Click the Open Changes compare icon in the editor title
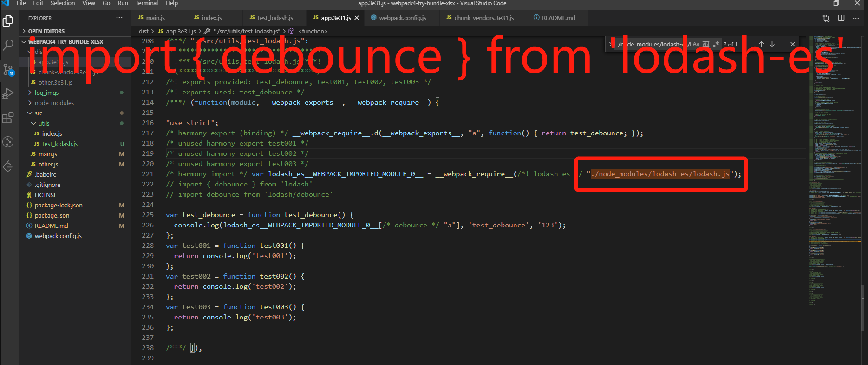868x365 pixels. point(826,18)
